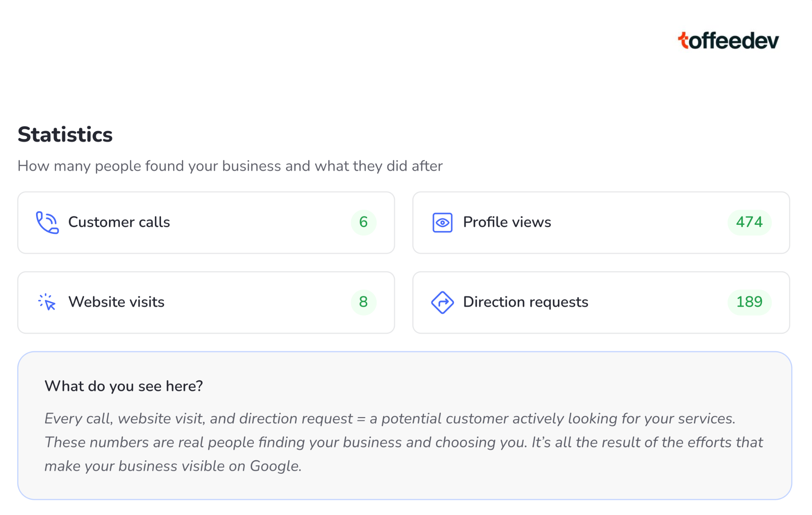Click the 'Profile views' text label
The image size is (812, 515).
click(507, 222)
